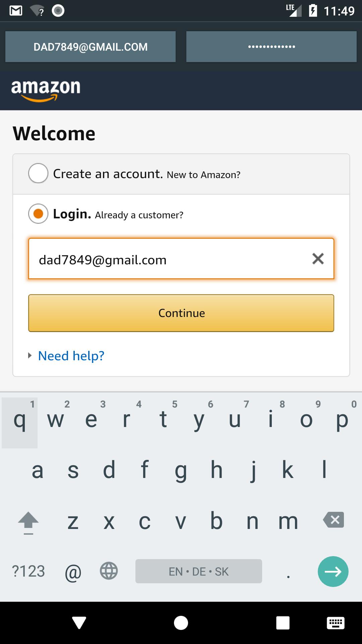Open recent apps with the square button
362x644 pixels.
[x=283, y=623]
